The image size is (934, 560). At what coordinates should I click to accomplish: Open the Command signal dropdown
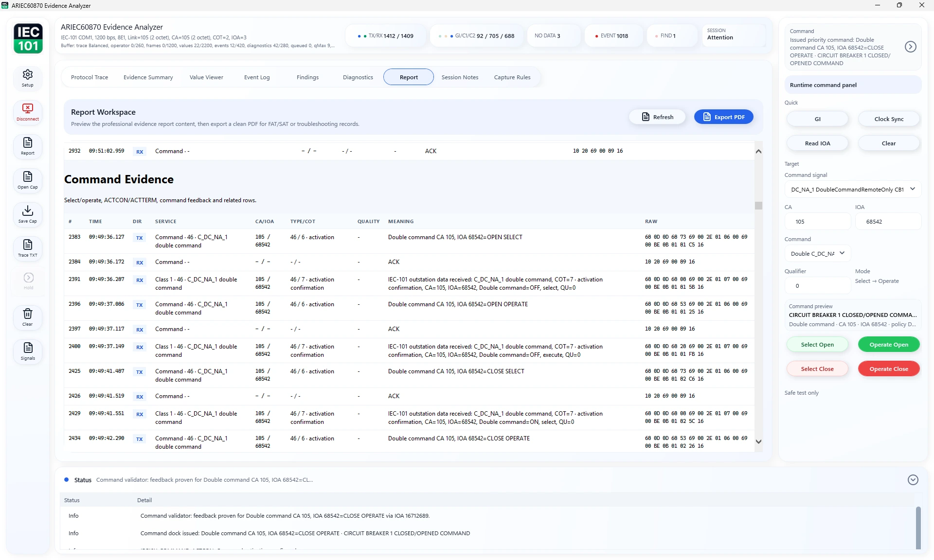(853, 190)
